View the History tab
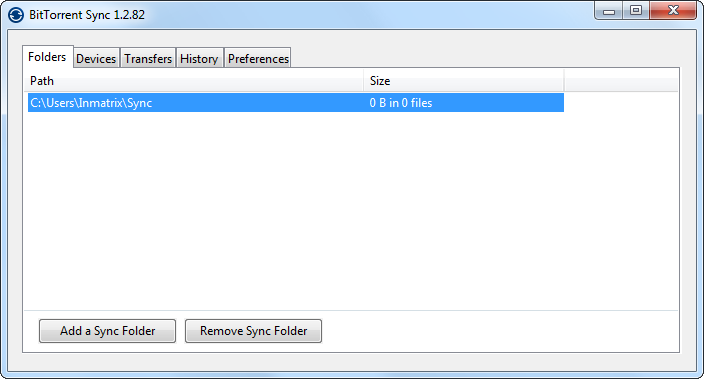This screenshot has height=379, width=704. [x=199, y=58]
